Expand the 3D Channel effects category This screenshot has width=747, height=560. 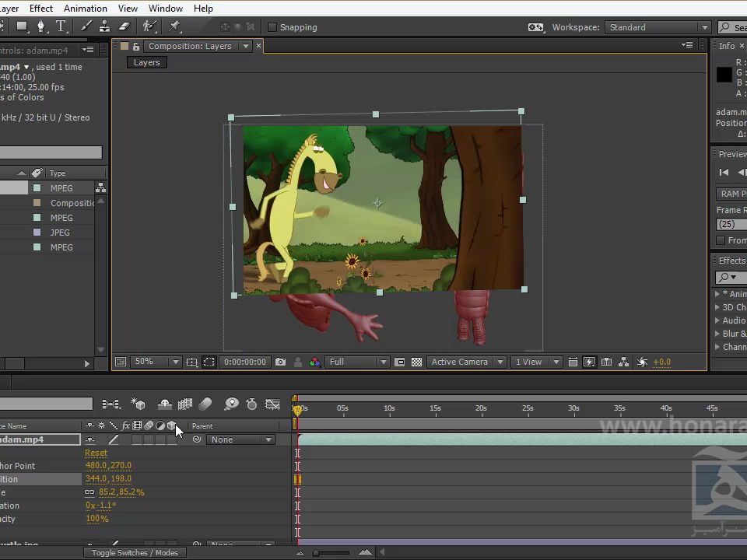717,307
